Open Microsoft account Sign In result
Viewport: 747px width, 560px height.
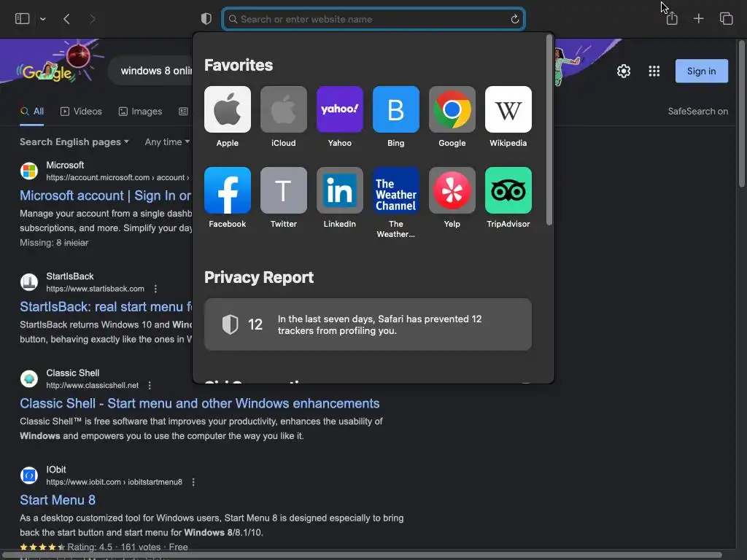106,195
